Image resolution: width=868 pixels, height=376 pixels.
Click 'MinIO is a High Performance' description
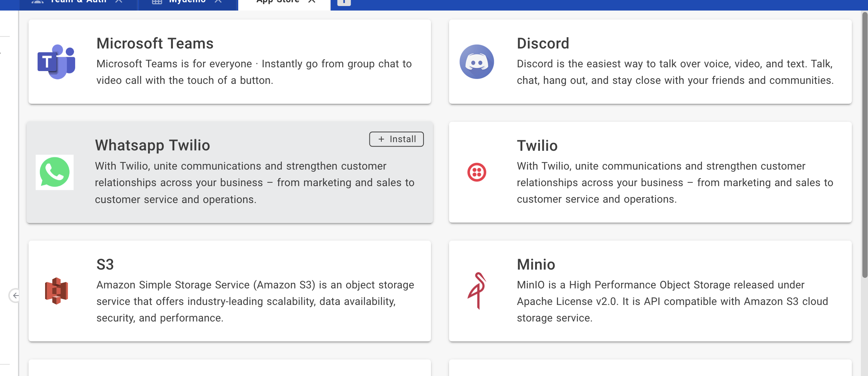coord(672,302)
